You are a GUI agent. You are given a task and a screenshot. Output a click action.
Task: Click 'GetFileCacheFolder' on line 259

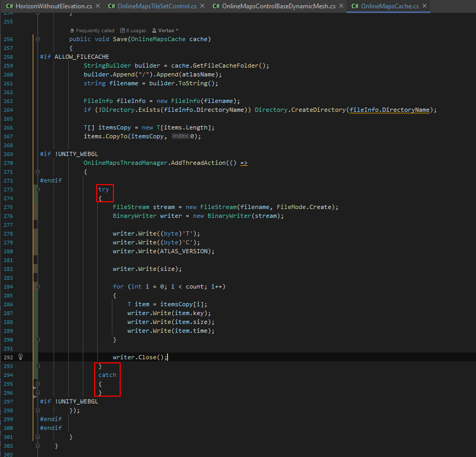pos(226,66)
